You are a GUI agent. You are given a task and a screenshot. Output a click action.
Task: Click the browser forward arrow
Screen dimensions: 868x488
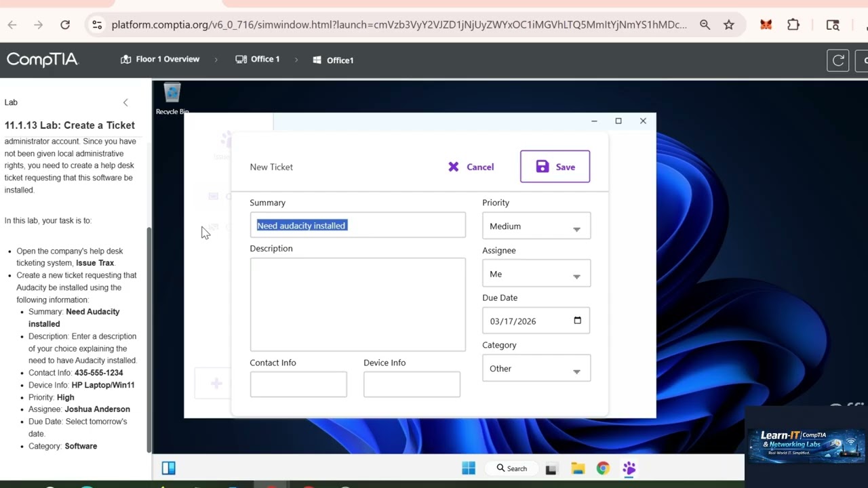click(x=39, y=25)
